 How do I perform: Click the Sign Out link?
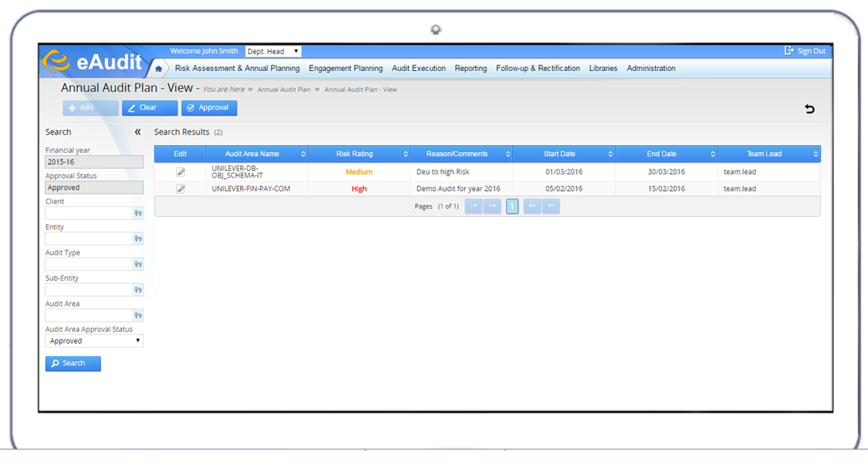[x=805, y=51]
